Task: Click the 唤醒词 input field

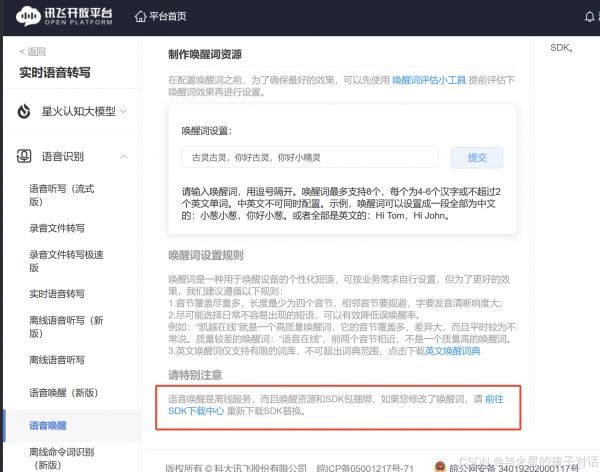Action: point(310,157)
